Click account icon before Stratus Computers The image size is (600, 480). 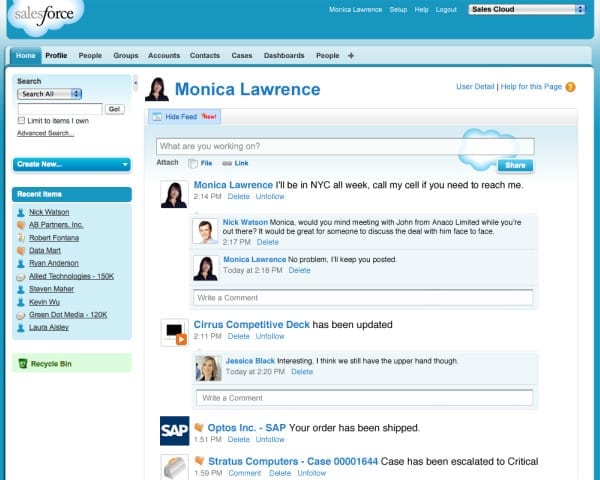[199, 460]
